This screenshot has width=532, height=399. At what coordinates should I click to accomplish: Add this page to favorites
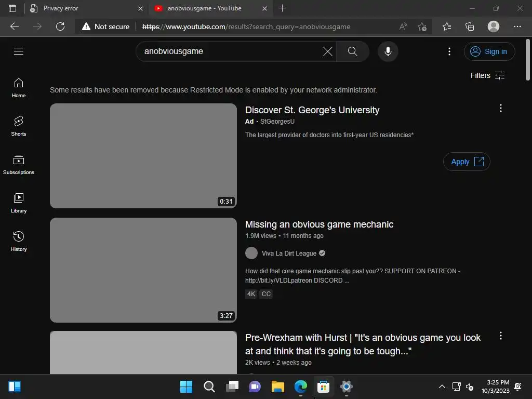422,26
